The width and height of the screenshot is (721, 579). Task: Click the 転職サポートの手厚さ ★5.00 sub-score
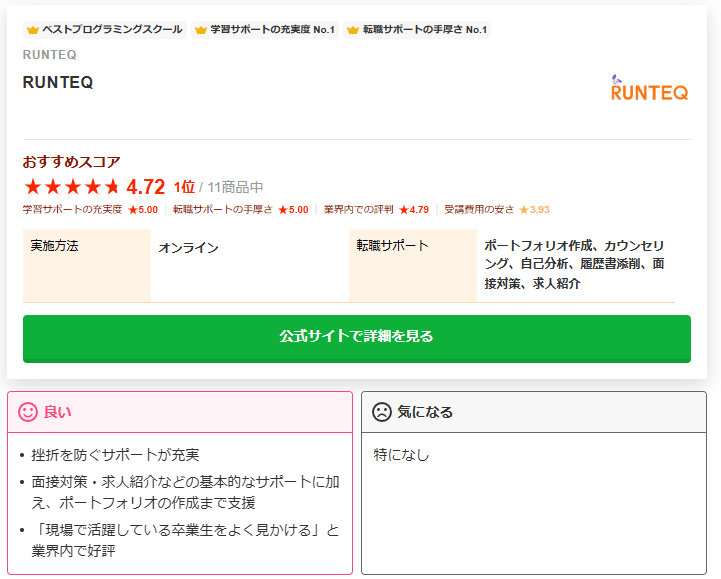[240, 210]
